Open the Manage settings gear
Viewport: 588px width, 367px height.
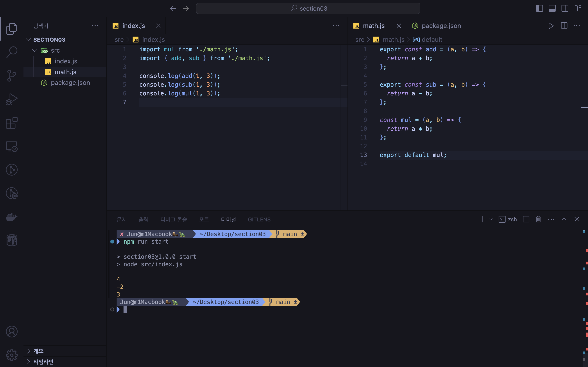[12, 355]
